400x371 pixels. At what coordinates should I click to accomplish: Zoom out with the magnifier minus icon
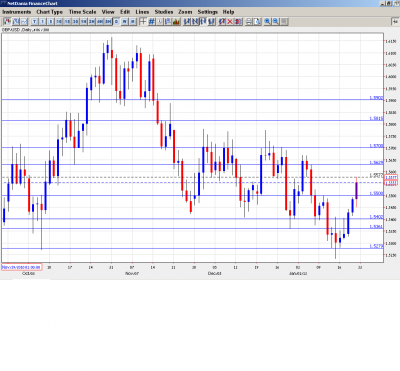click(276, 22)
